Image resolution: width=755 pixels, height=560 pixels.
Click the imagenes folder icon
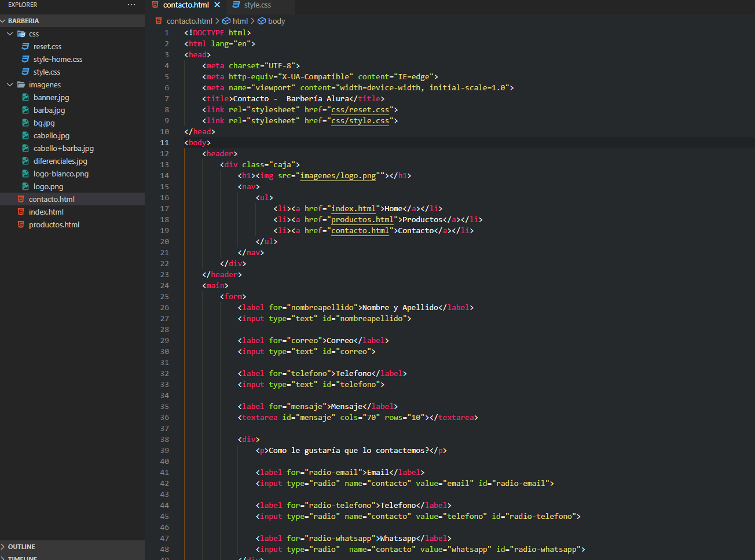coord(21,84)
